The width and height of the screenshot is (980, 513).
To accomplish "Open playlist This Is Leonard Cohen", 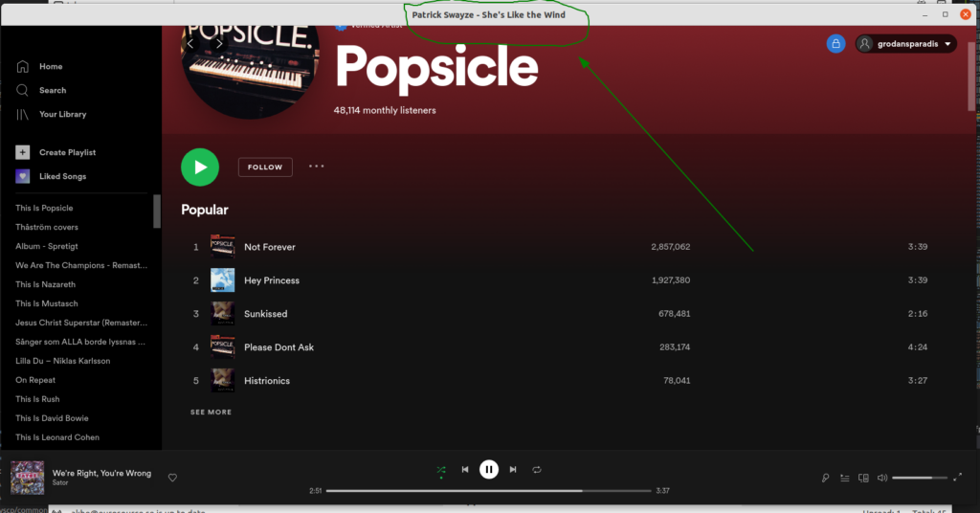I will [x=57, y=437].
